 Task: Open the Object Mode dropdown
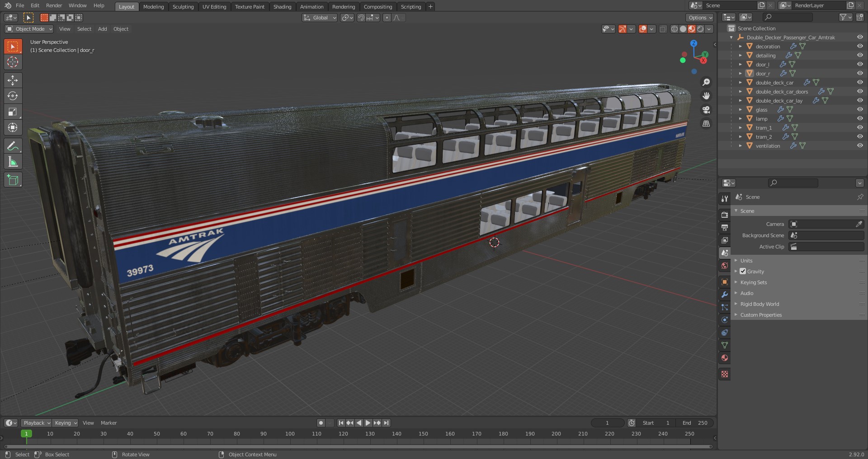[x=29, y=29]
